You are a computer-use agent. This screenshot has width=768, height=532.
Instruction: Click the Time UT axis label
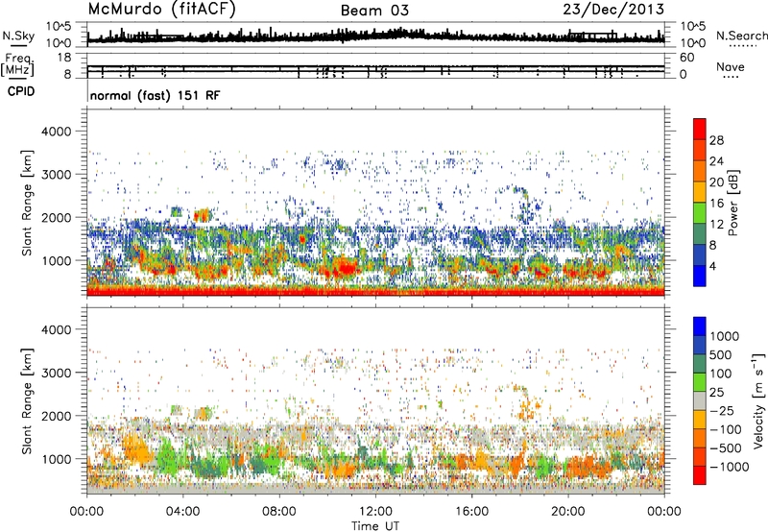coord(375,526)
